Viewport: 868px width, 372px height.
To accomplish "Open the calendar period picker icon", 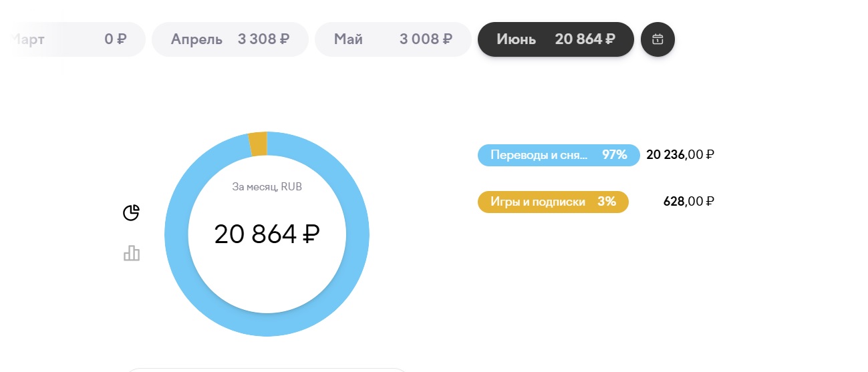I will click(x=658, y=39).
